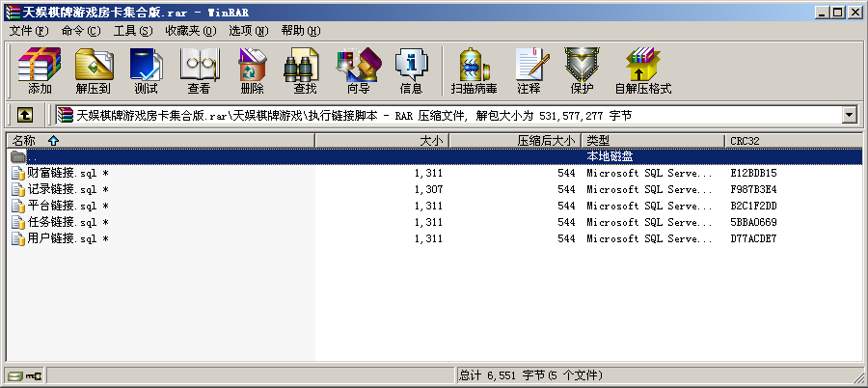Open the 文件(F) menu

click(28, 31)
